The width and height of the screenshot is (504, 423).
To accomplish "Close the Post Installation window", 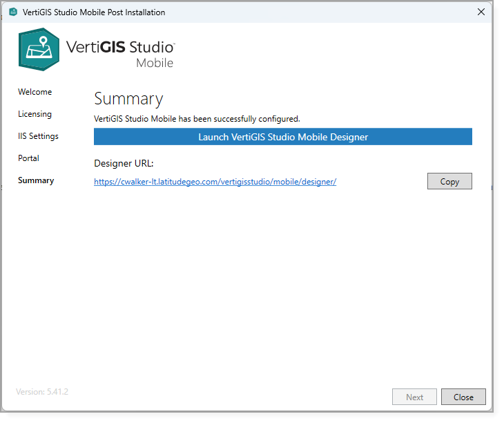I will click(x=481, y=12).
